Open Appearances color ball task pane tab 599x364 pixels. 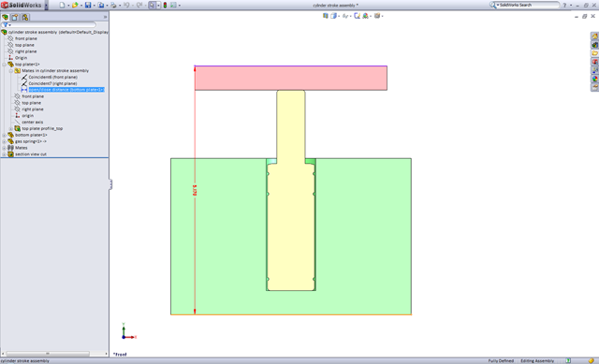click(595, 79)
